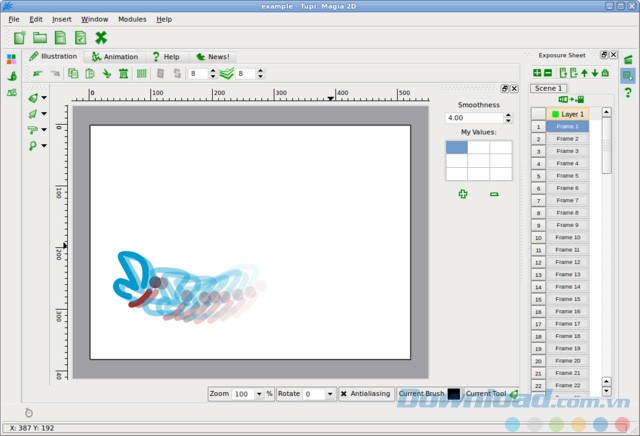640x436 pixels.
Task: Toggle Layer 1 green visibility indicator
Action: [x=555, y=115]
